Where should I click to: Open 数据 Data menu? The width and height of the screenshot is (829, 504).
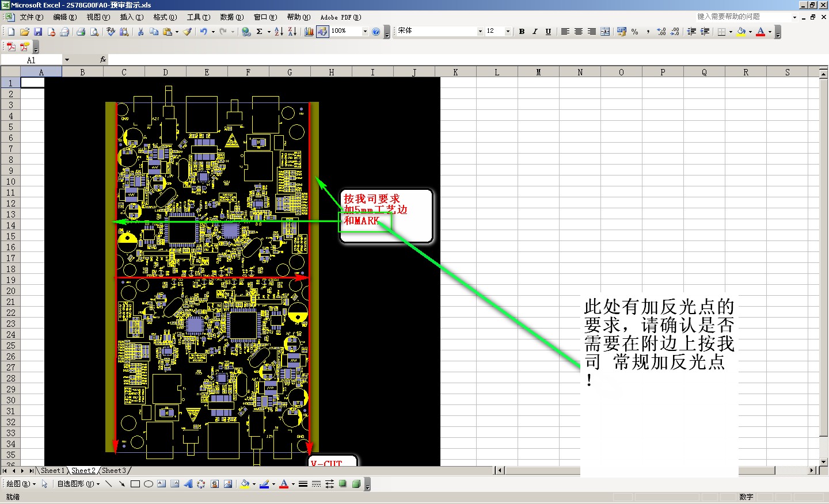232,17
